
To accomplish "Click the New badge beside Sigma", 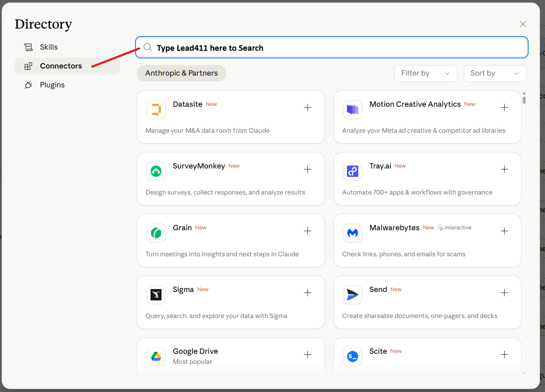I will pyautogui.click(x=203, y=289).
